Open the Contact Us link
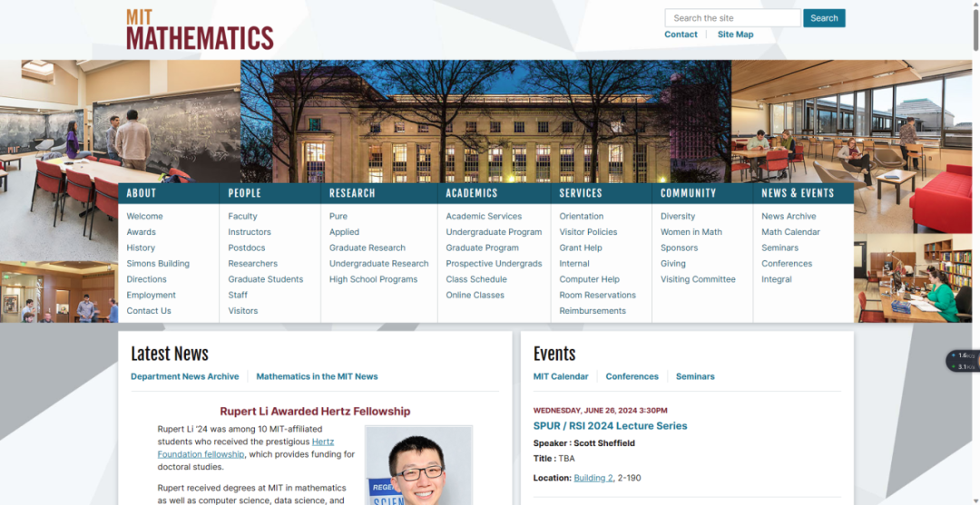The width and height of the screenshot is (980, 505). (x=149, y=311)
